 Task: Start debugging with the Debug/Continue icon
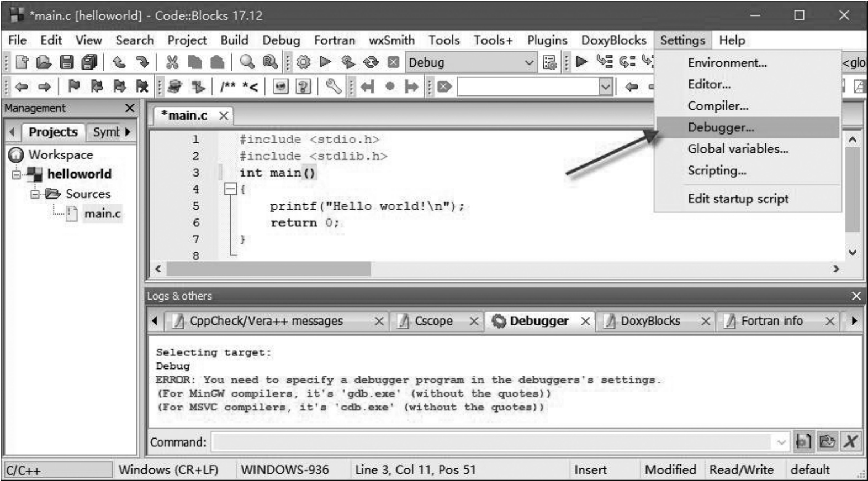click(581, 61)
